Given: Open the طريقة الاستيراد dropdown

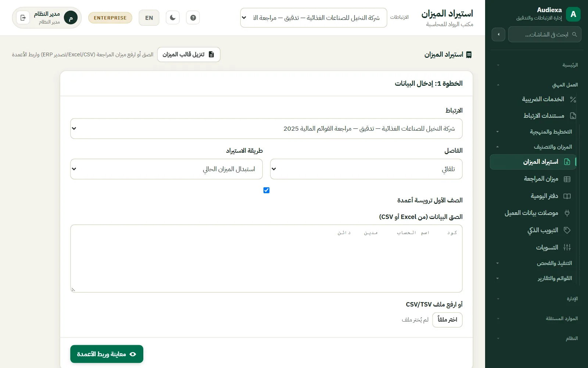Looking at the screenshot, I should pos(166,169).
